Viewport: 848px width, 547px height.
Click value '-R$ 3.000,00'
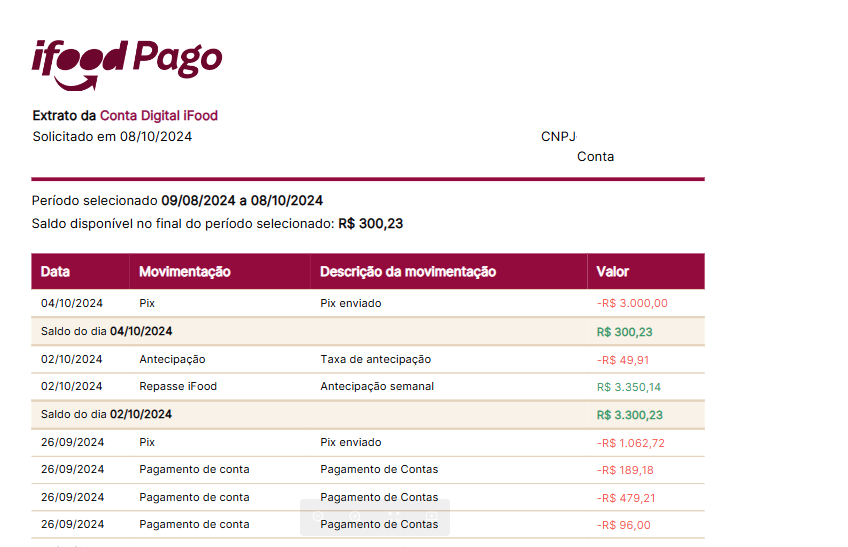[632, 303]
